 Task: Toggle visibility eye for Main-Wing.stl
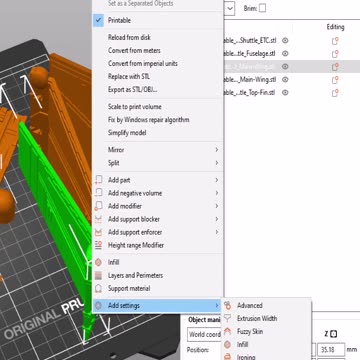tap(285, 80)
